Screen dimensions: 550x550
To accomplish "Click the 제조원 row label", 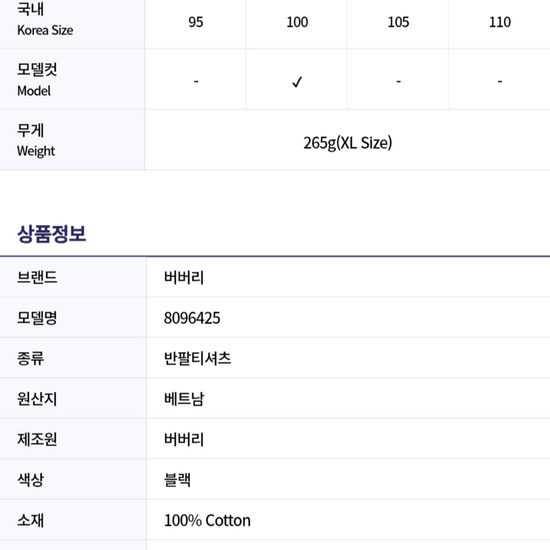I will tap(37, 439).
